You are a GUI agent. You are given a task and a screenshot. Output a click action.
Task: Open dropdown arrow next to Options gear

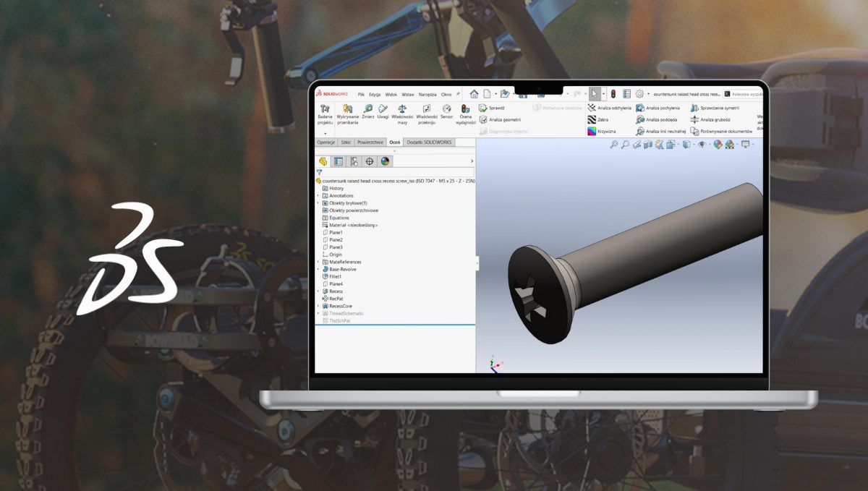(648, 94)
